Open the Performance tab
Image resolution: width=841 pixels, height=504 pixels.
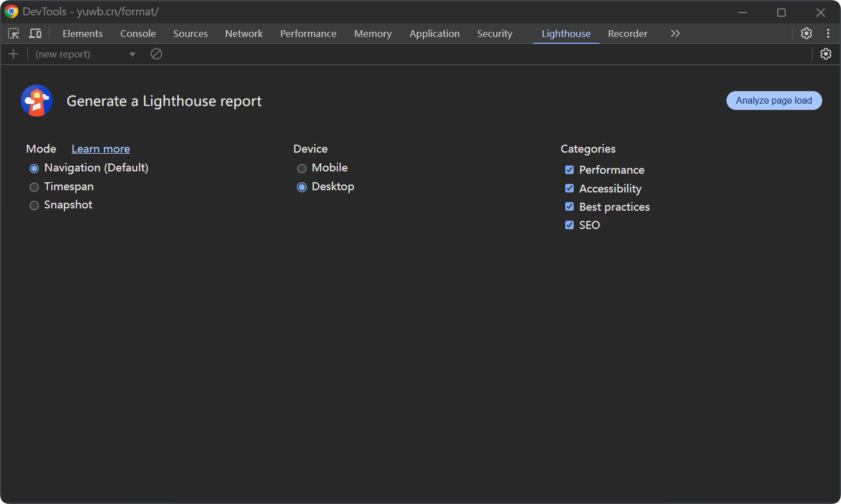point(308,34)
